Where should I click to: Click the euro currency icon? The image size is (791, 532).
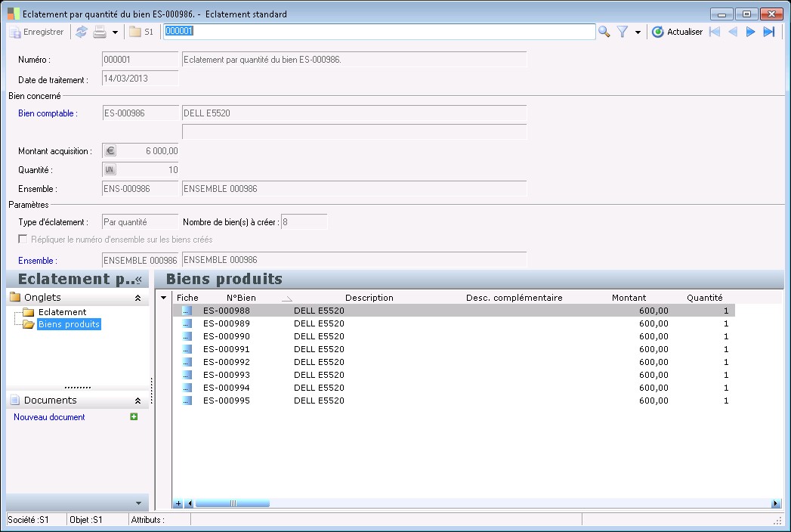[x=110, y=150]
